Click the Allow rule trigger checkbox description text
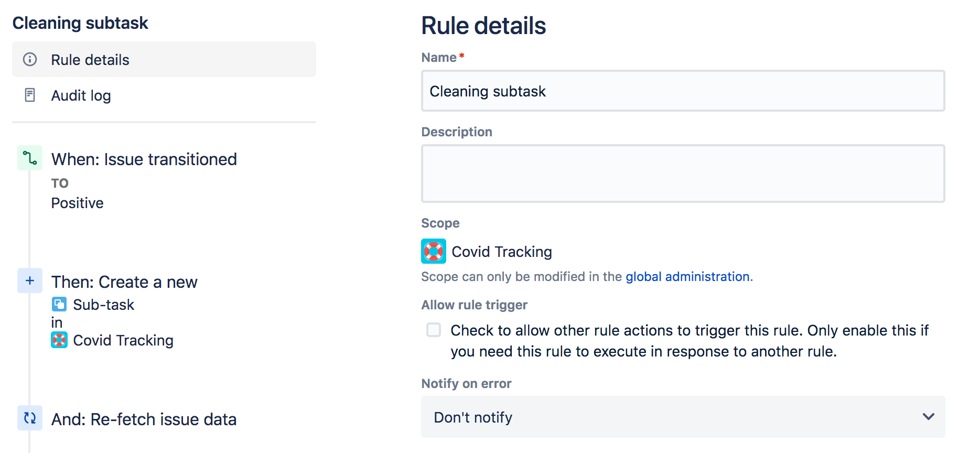Viewport: 980px width, 453px height. (x=690, y=341)
